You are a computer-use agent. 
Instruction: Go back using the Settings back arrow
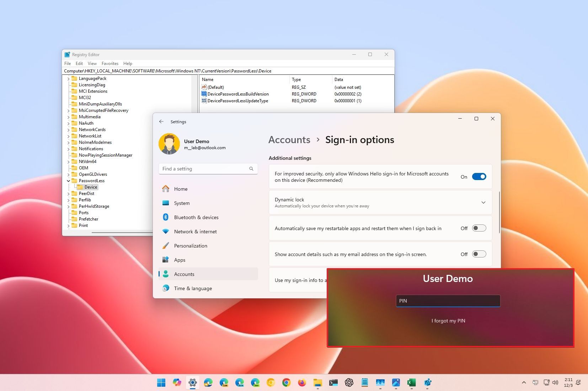[162, 121]
